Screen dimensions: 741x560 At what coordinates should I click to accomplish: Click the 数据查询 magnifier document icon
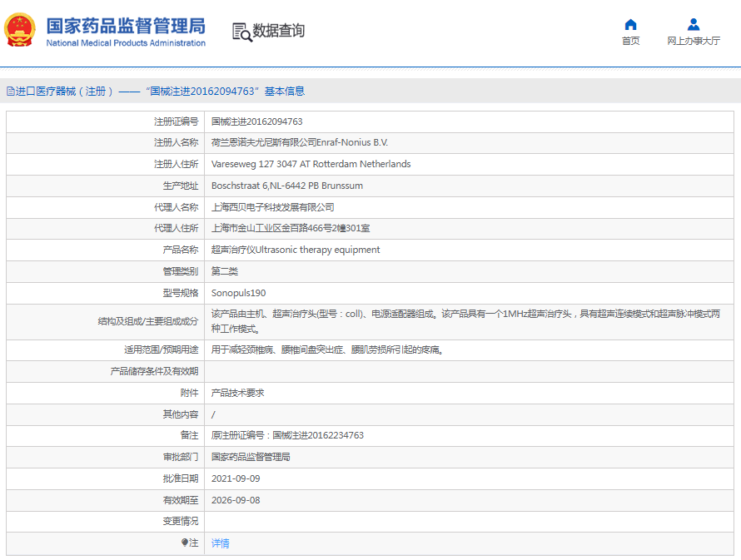click(242, 32)
